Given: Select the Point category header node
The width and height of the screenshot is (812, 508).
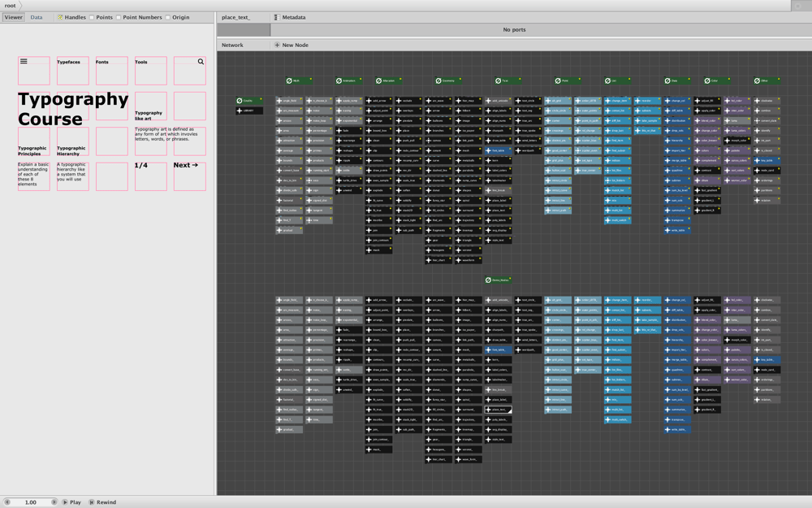Looking at the screenshot, I should tap(568, 80).
